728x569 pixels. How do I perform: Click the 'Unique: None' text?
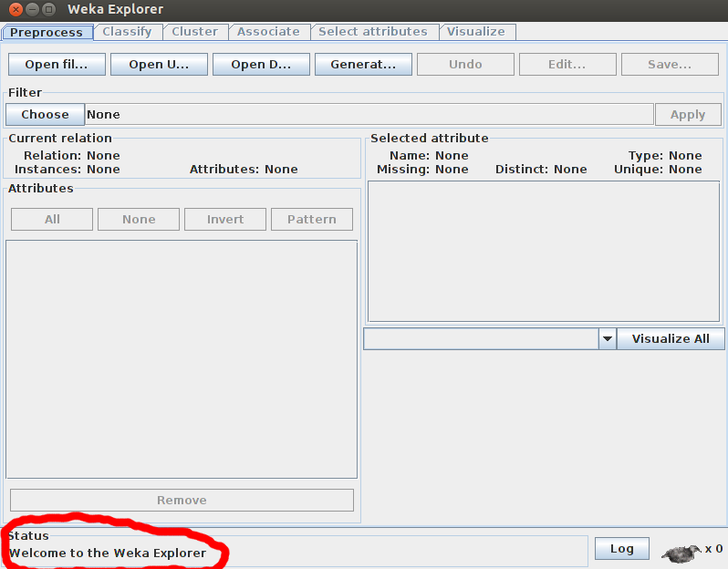click(658, 170)
